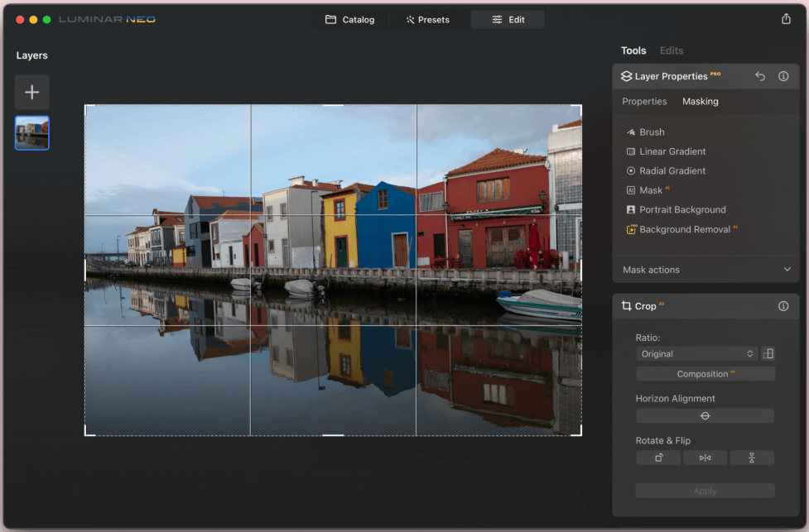The height and width of the screenshot is (532, 809).
Task: Click the share/export icon in title bar
Action: click(786, 19)
